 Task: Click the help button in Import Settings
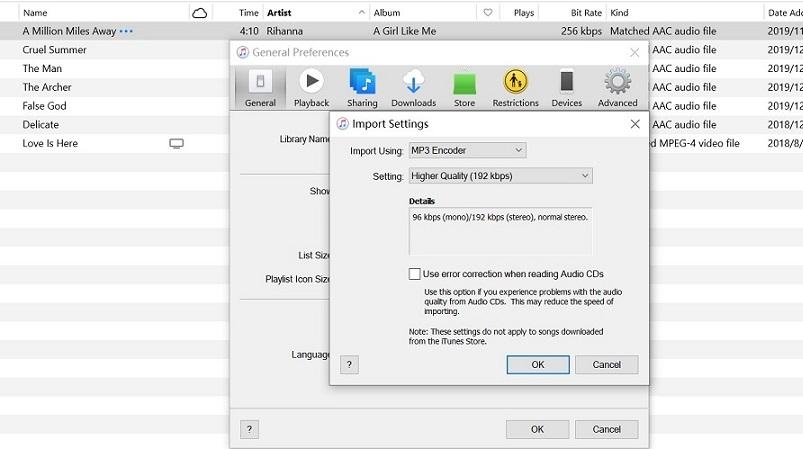[349, 365]
